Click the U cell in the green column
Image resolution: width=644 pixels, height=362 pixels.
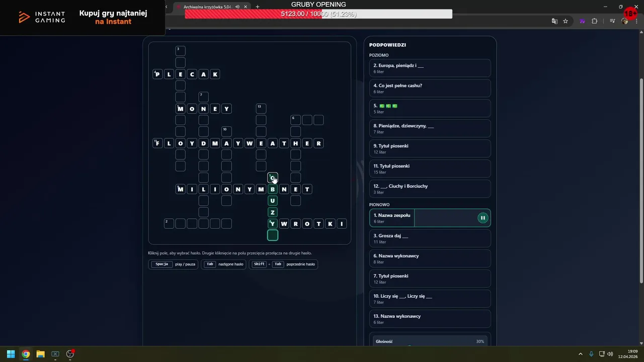pyautogui.click(x=272, y=201)
